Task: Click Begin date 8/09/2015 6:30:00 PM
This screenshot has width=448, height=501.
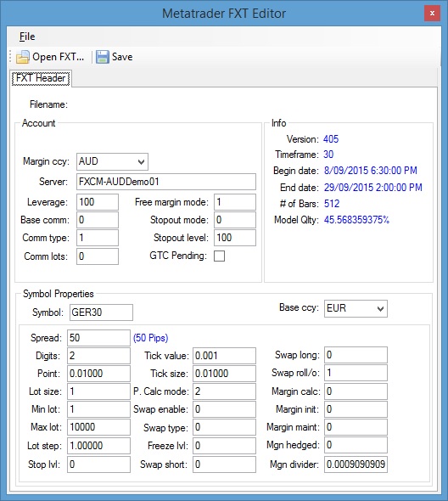Action: 371,171
